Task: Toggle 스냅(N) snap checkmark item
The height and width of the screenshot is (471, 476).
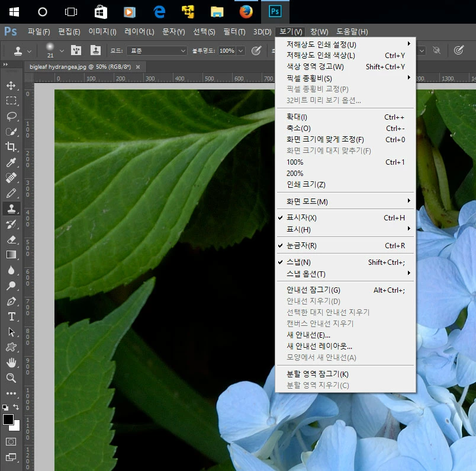Action: (346, 262)
